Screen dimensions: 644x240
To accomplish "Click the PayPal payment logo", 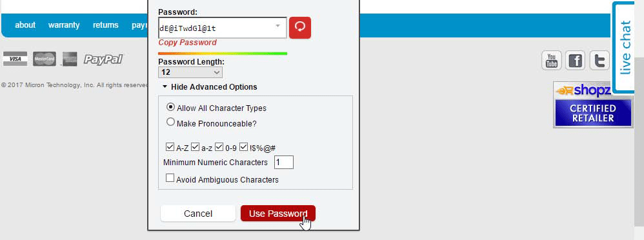I will (x=103, y=59).
